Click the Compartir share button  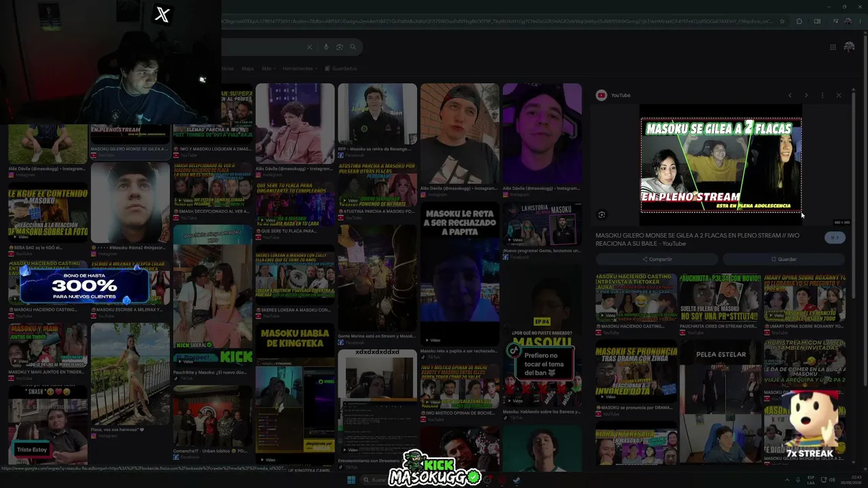coord(657,260)
